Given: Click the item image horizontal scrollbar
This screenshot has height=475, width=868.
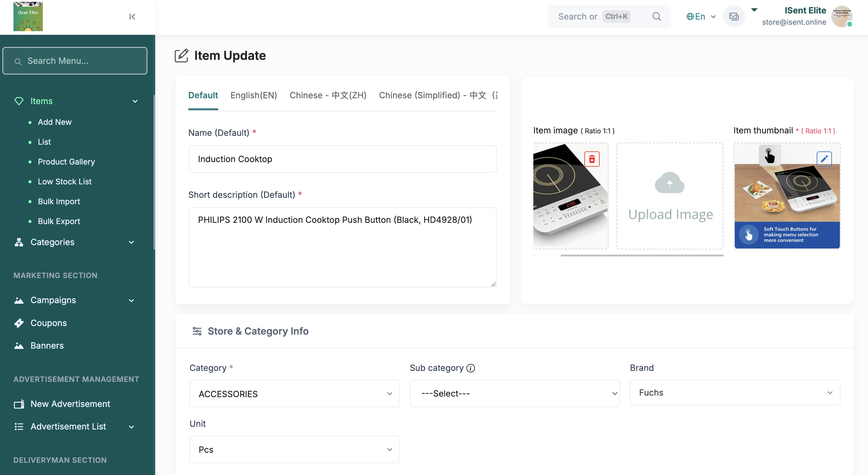Looking at the screenshot, I should (x=642, y=256).
